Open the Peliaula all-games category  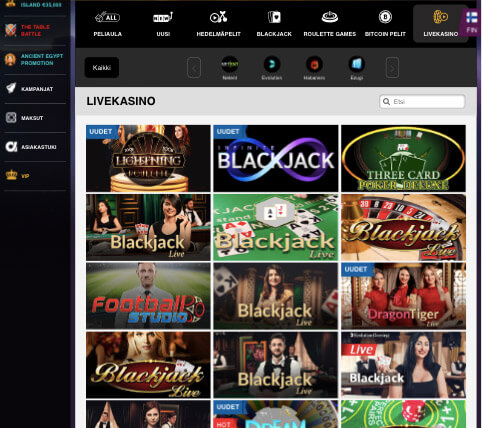point(107,24)
